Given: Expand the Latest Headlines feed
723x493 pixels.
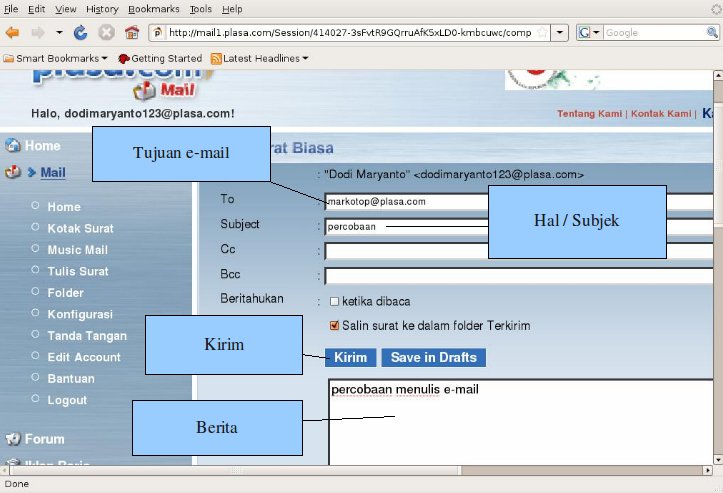Looking at the screenshot, I should tap(260, 59).
